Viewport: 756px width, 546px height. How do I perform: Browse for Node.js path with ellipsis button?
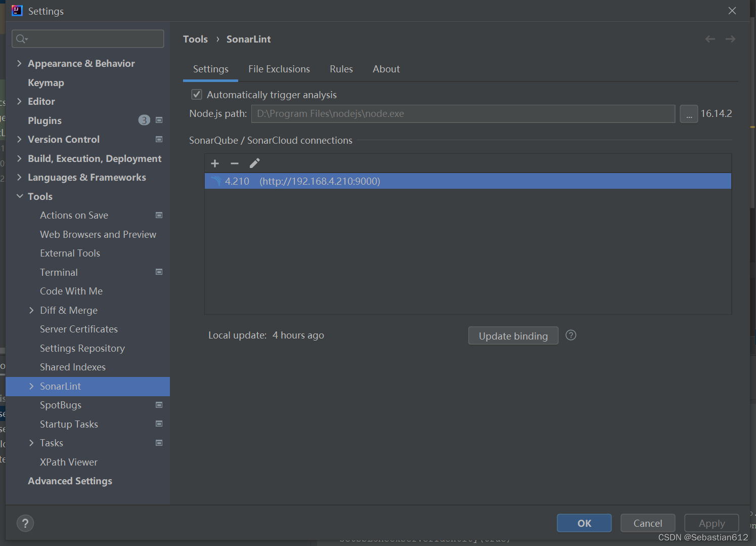click(689, 114)
